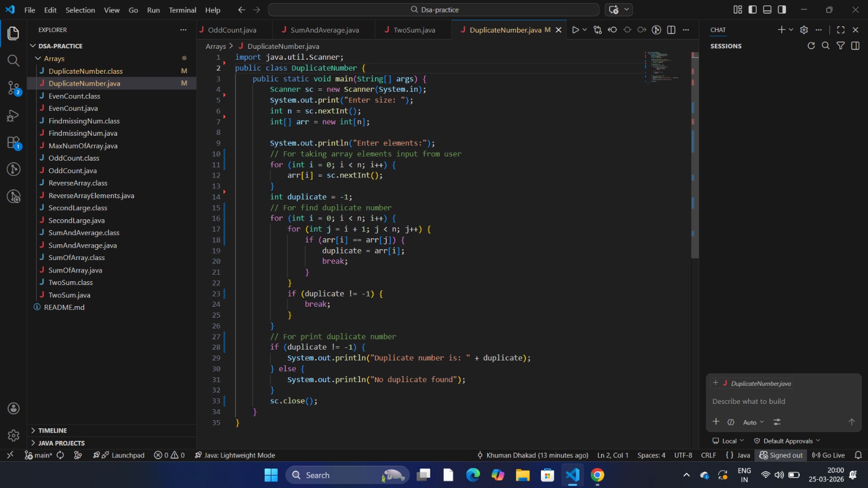Open Search in the activity bar
868x488 pixels.
14,60
